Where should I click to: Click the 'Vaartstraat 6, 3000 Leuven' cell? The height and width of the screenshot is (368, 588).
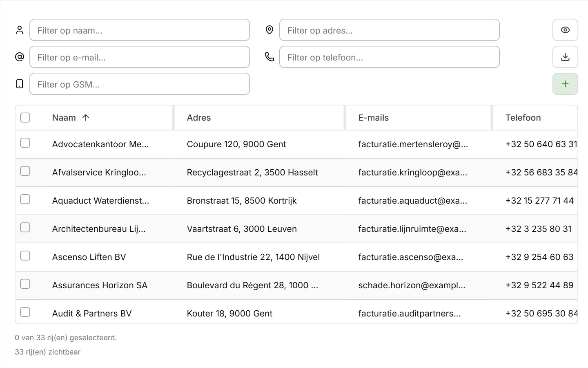242,229
